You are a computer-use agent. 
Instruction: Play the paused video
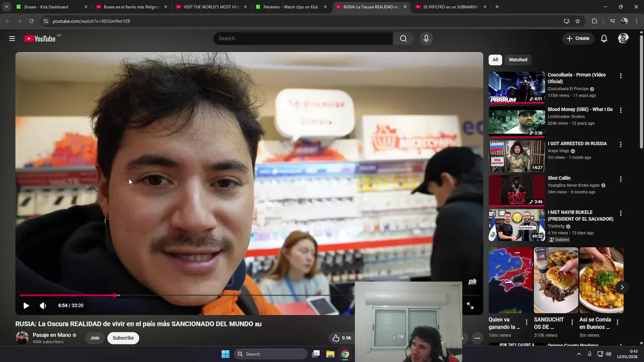26,306
